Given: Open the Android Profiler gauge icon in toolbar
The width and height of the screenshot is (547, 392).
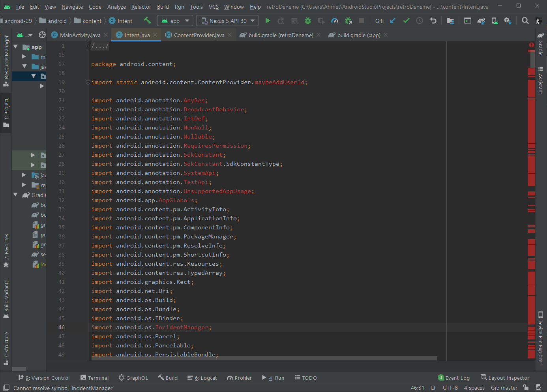Looking at the screenshot, I should tap(335, 21).
